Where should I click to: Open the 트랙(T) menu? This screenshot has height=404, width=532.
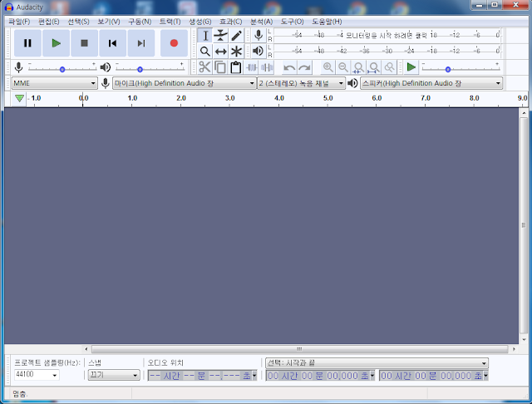pyautogui.click(x=170, y=22)
